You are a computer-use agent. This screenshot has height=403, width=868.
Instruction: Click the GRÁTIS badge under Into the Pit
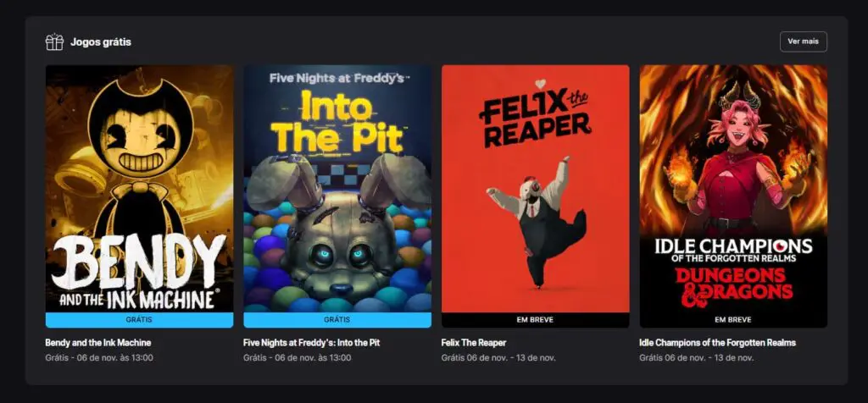click(337, 320)
